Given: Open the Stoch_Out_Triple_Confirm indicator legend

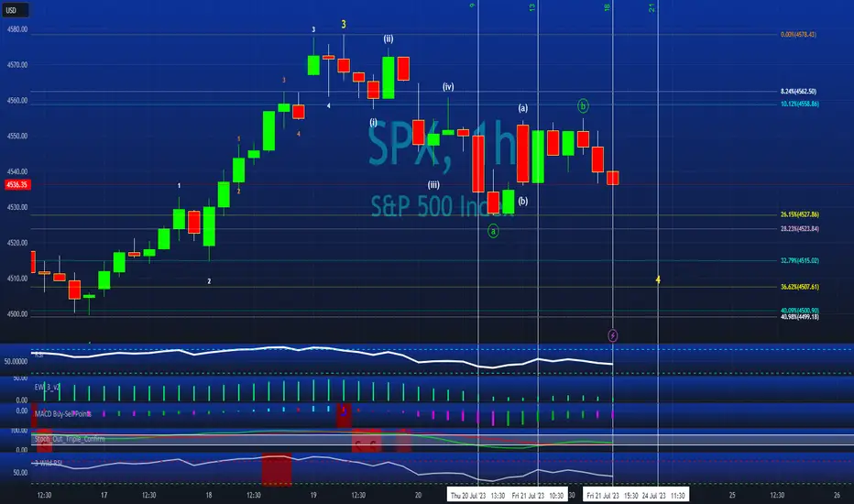Looking at the screenshot, I should 69,439.
